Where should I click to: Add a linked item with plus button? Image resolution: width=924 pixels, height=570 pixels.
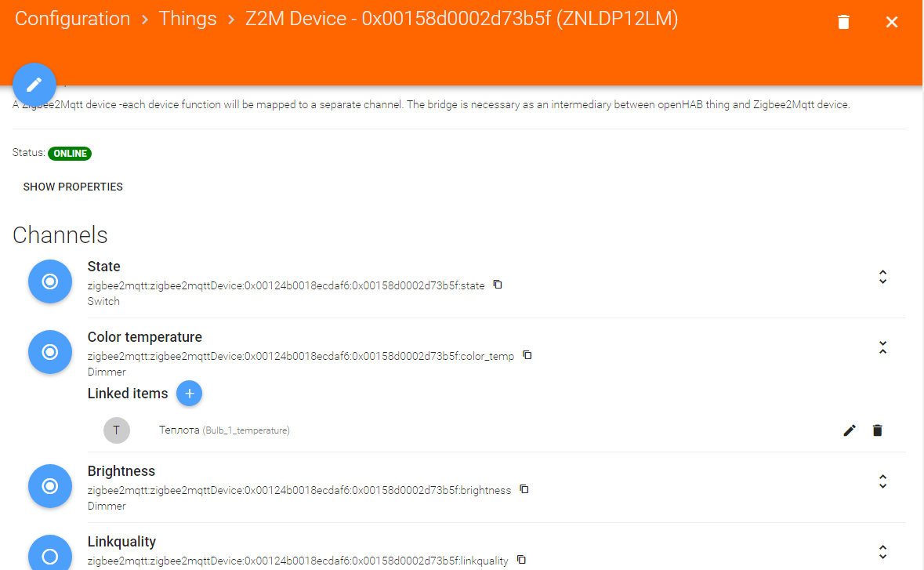189,393
